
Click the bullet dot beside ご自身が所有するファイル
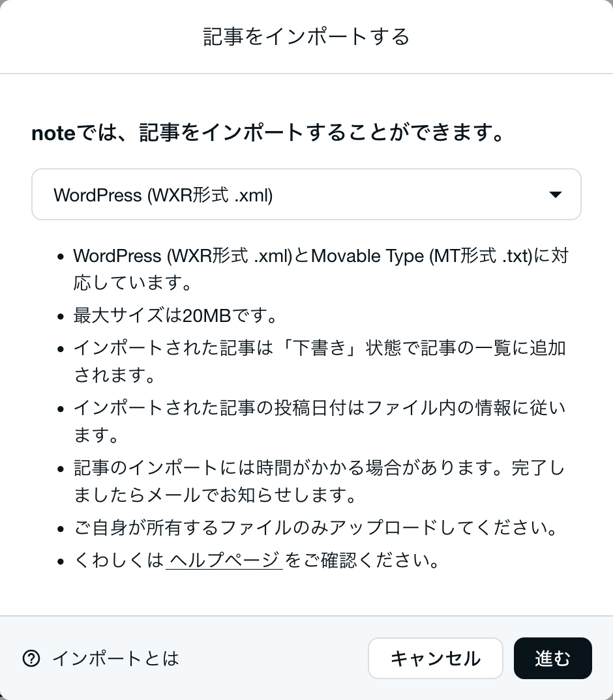tap(61, 529)
